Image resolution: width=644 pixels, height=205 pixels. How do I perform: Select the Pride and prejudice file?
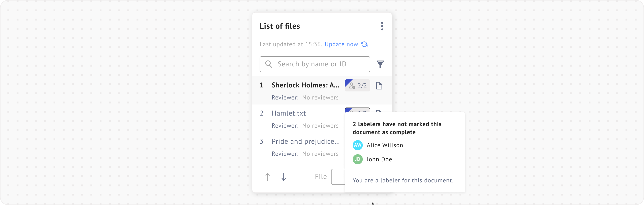click(305, 142)
